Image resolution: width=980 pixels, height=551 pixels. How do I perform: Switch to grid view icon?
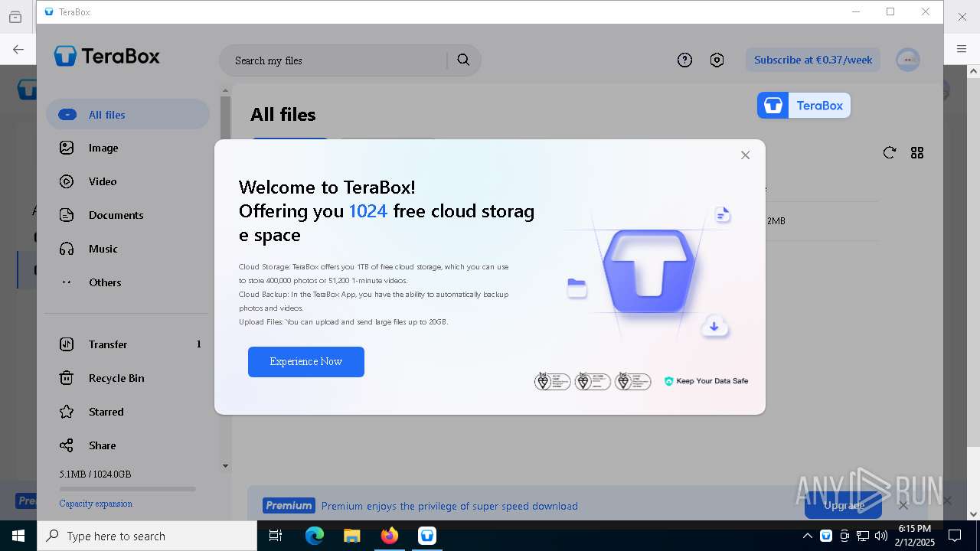(x=917, y=153)
